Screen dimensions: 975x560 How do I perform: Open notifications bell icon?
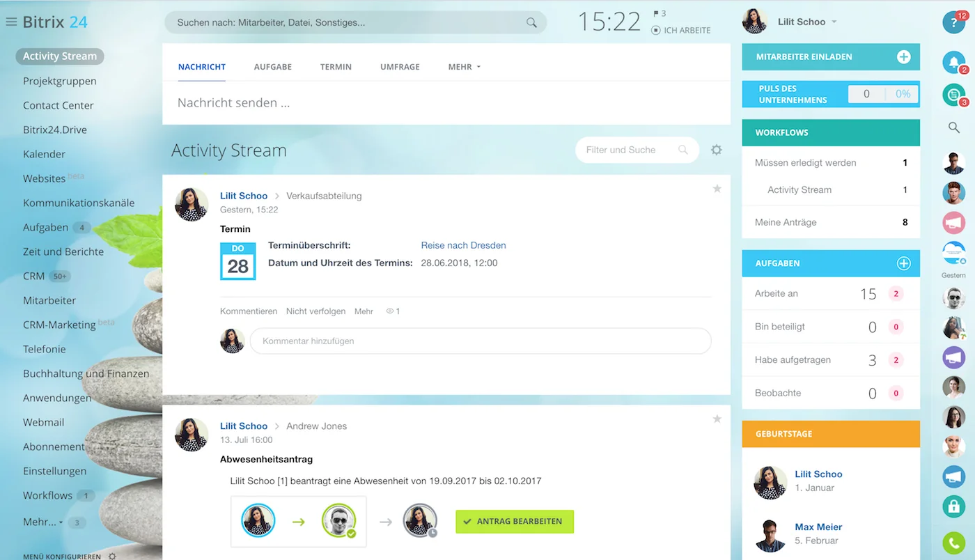[x=953, y=62]
